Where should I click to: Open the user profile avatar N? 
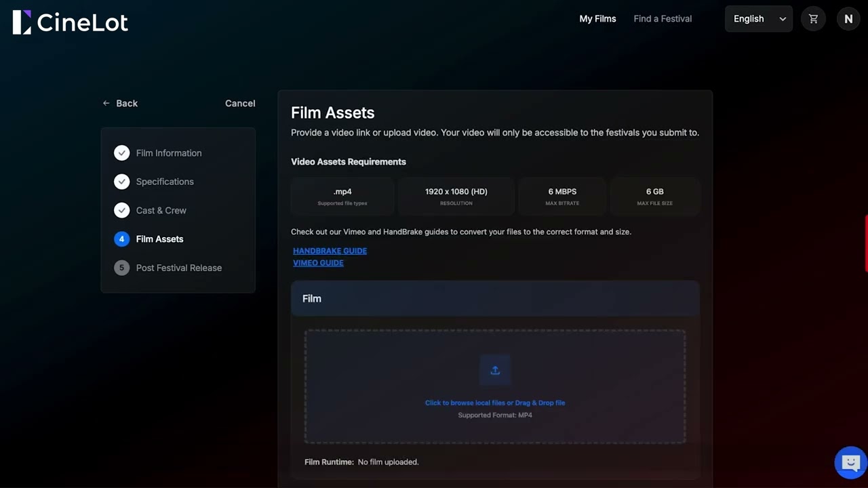848,19
